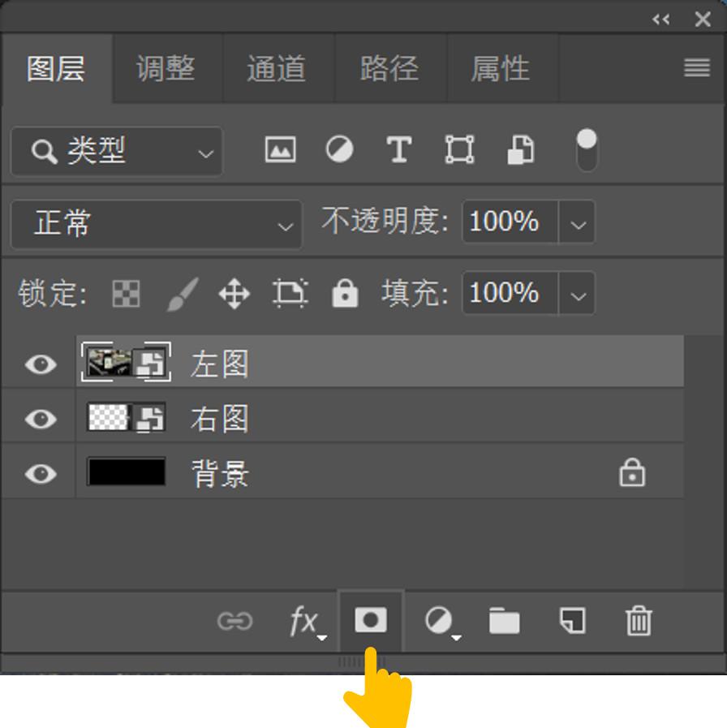Switch to the 通道 tab
This screenshot has width=727, height=728.
point(278,69)
